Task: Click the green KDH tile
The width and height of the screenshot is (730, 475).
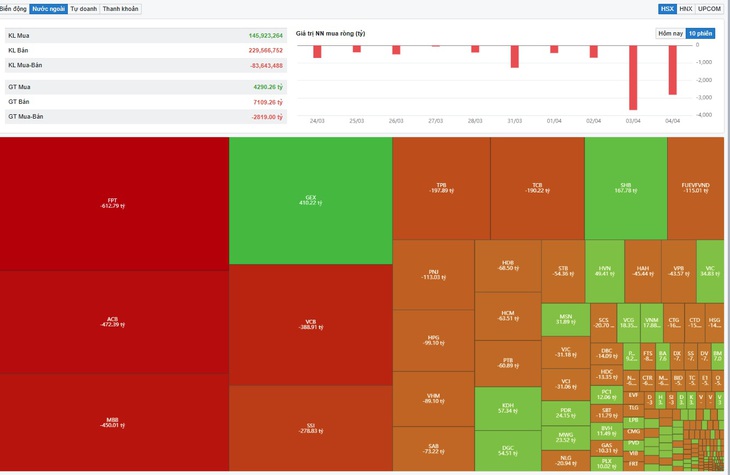Action: (x=508, y=408)
